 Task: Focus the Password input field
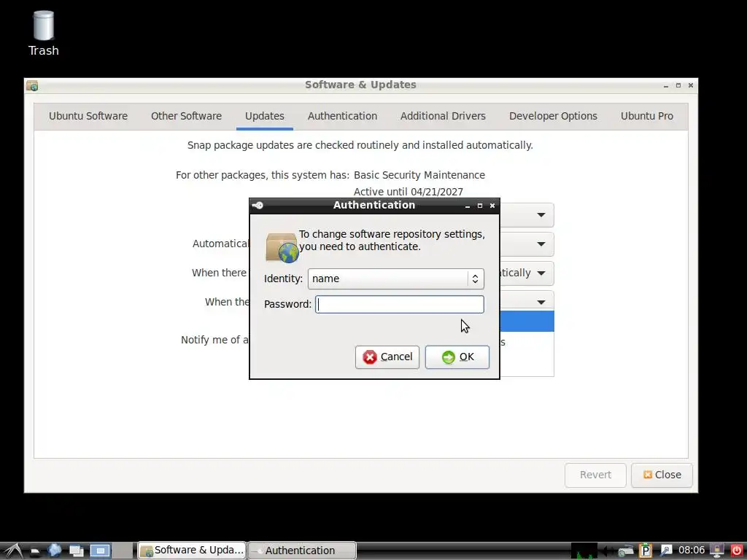coord(400,304)
